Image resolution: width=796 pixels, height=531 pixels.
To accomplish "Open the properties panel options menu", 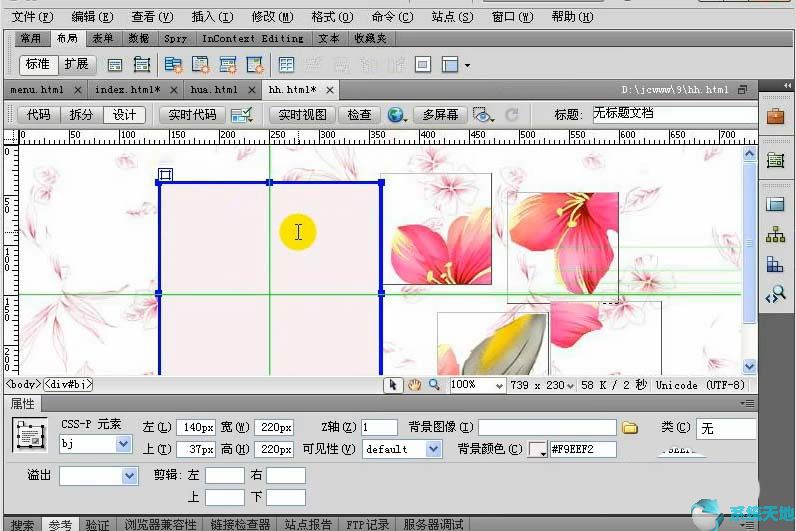I will point(747,404).
